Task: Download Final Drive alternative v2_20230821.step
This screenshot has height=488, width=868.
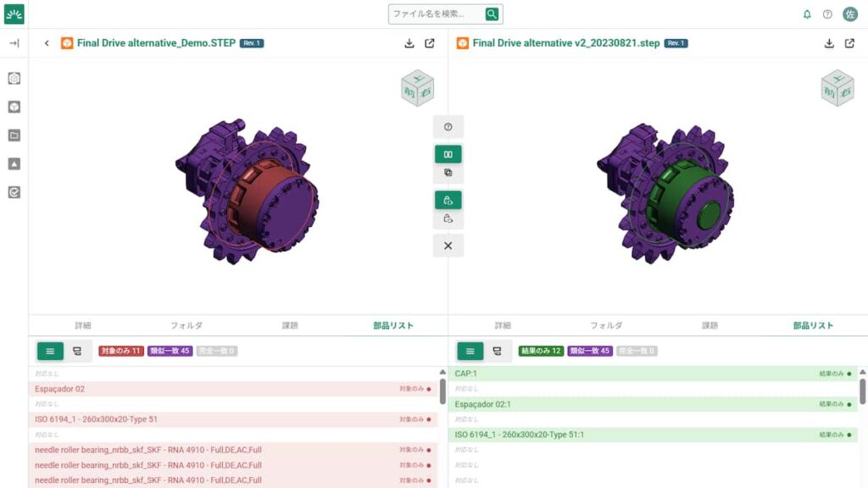Action: 829,43
